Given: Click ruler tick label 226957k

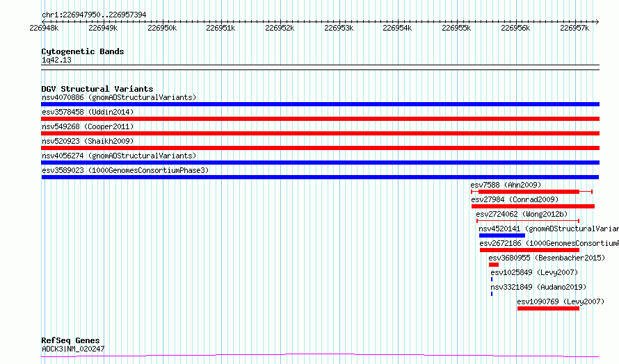Looking at the screenshot, I should point(574,28).
